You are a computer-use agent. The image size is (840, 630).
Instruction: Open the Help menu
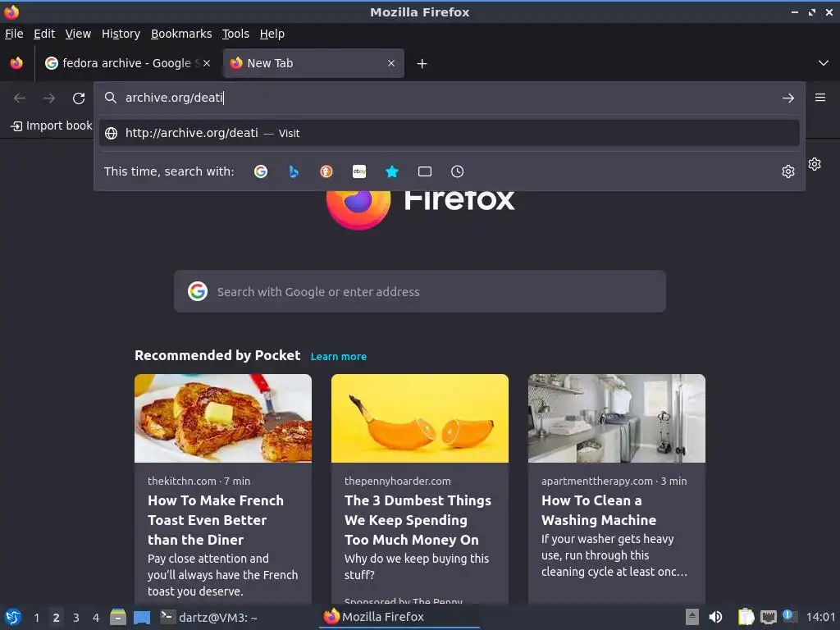[x=272, y=34]
